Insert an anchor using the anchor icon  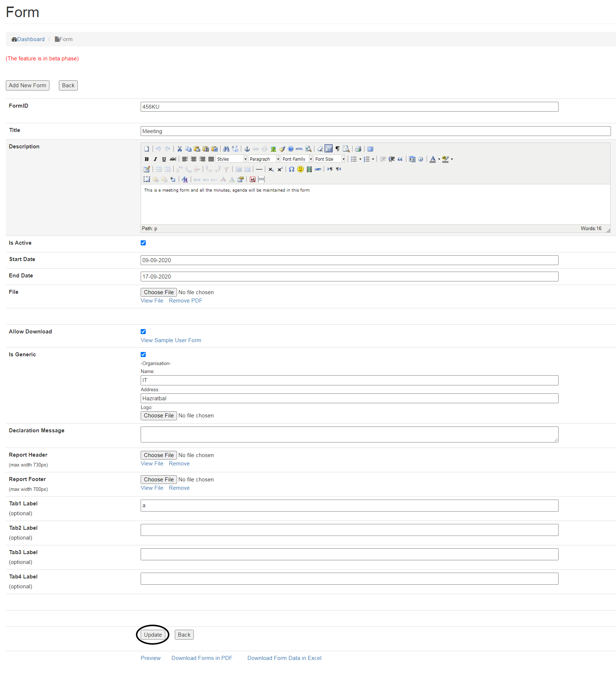[x=247, y=149]
